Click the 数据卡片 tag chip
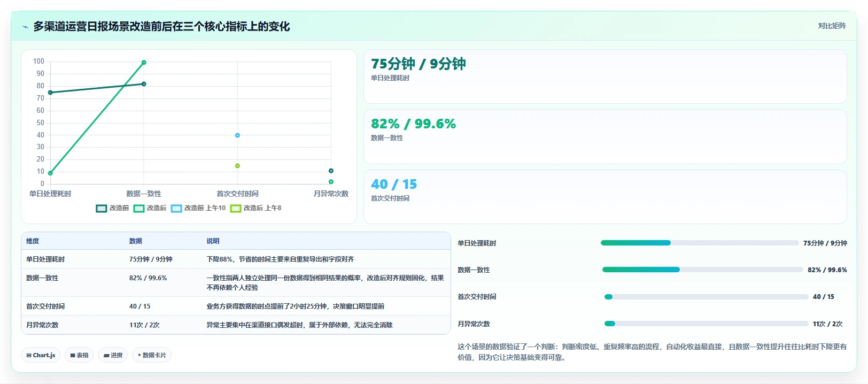The height and width of the screenshot is (384, 868). (x=152, y=355)
